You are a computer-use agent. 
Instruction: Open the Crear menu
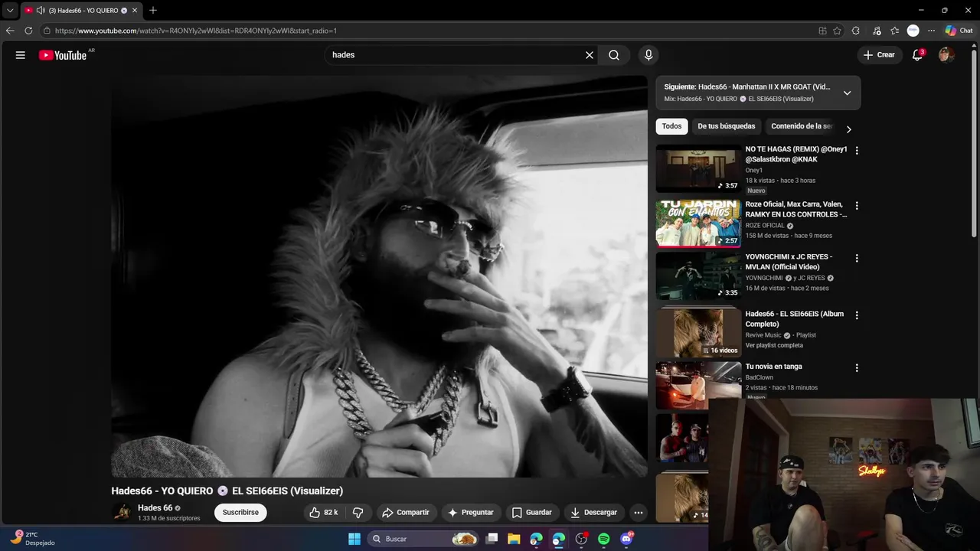click(879, 55)
